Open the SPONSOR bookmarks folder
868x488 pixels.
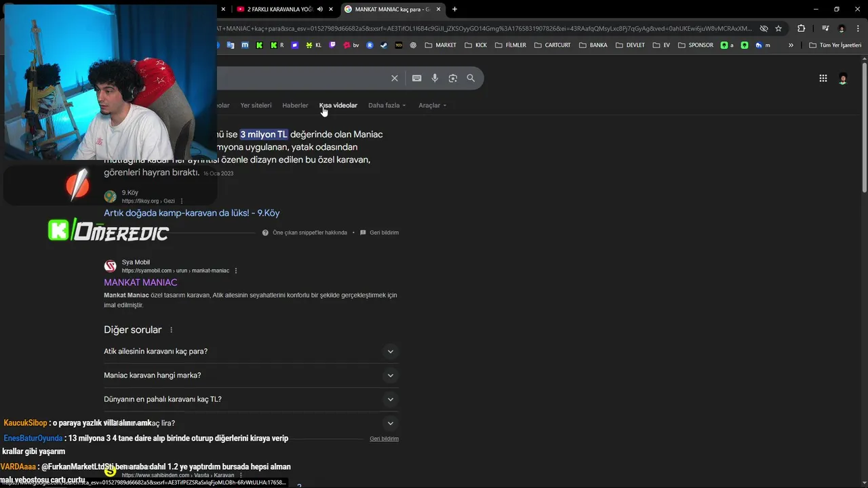pos(695,45)
